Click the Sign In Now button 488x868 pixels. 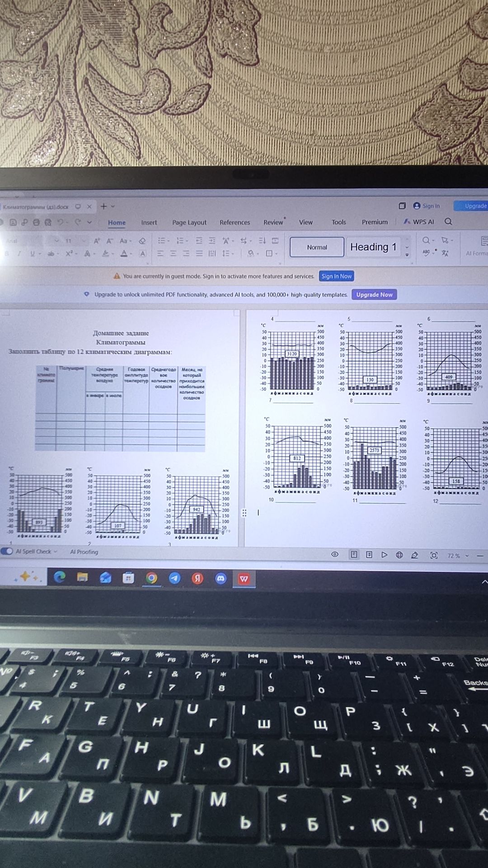tap(337, 276)
